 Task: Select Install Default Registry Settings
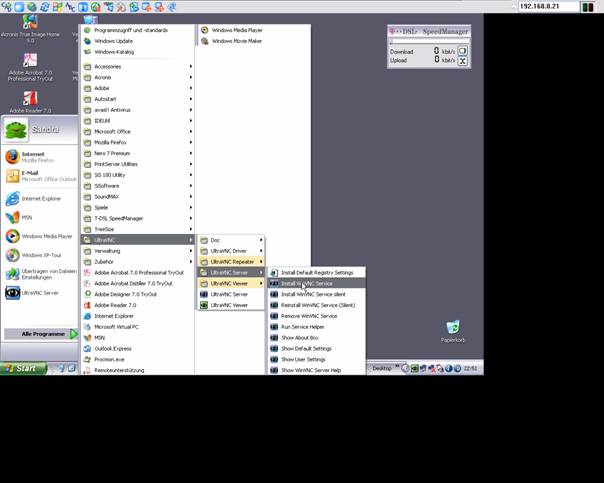[317, 273]
